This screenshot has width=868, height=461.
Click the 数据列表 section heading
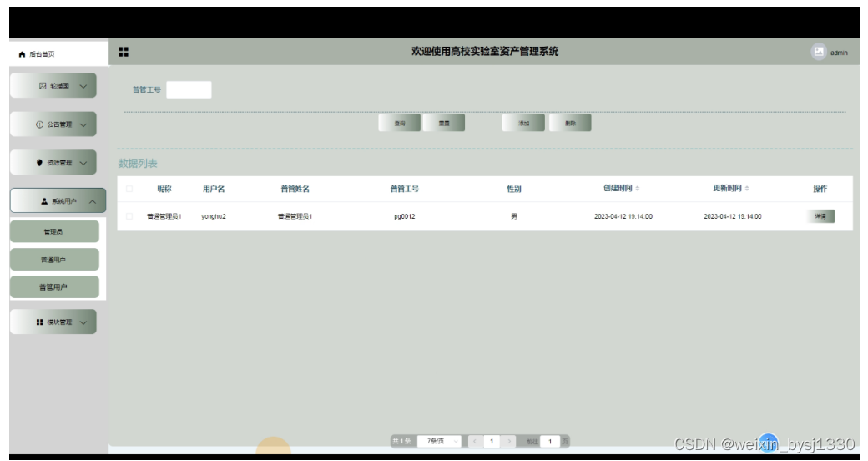click(x=138, y=164)
